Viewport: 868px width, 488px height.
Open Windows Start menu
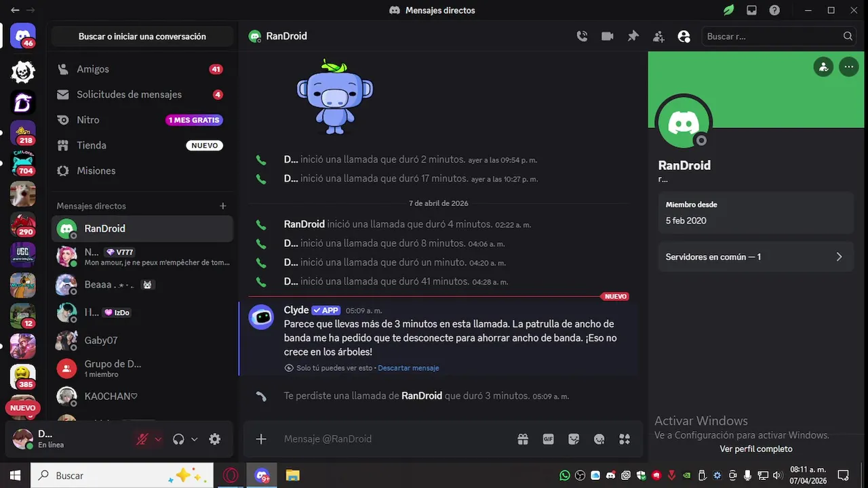pyautogui.click(x=15, y=476)
